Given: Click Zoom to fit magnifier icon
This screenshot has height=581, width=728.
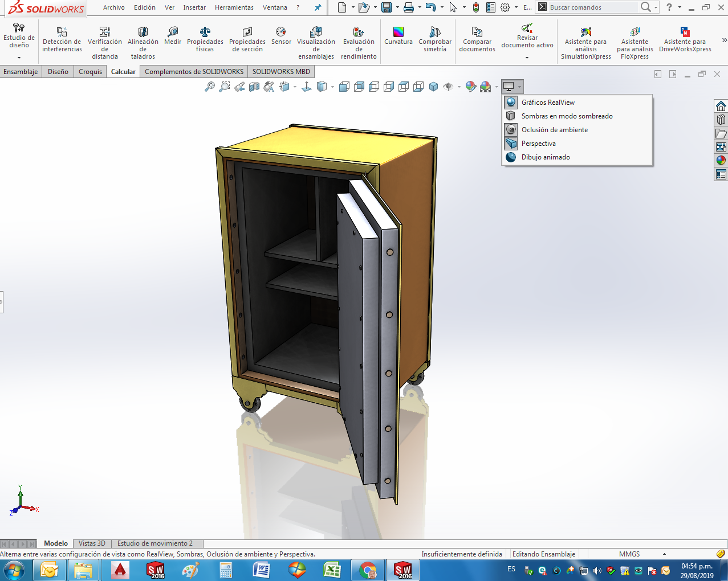Looking at the screenshot, I should coord(210,87).
